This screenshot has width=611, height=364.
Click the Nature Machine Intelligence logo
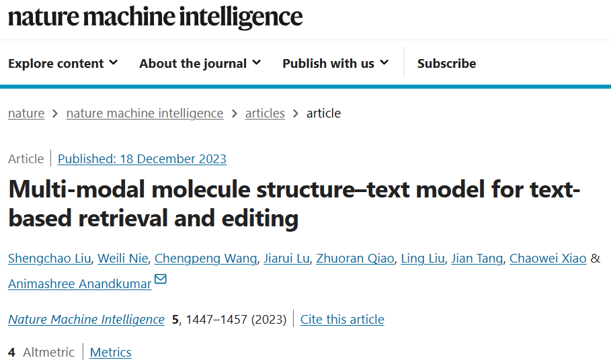click(155, 16)
